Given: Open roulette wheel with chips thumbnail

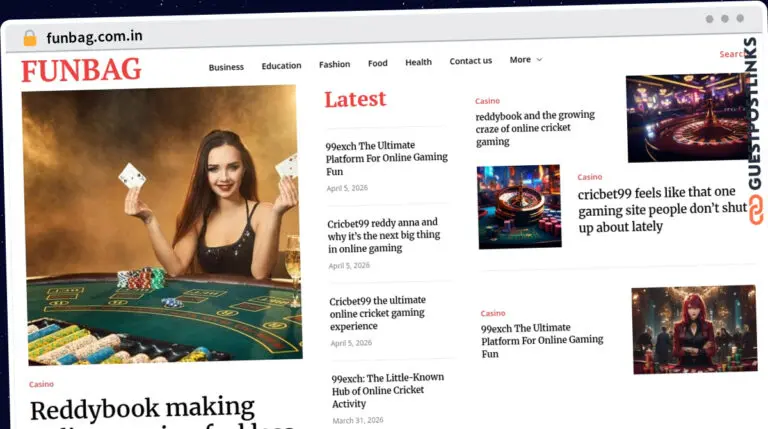Looking at the screenshot, I should click(x=519, y=207).
